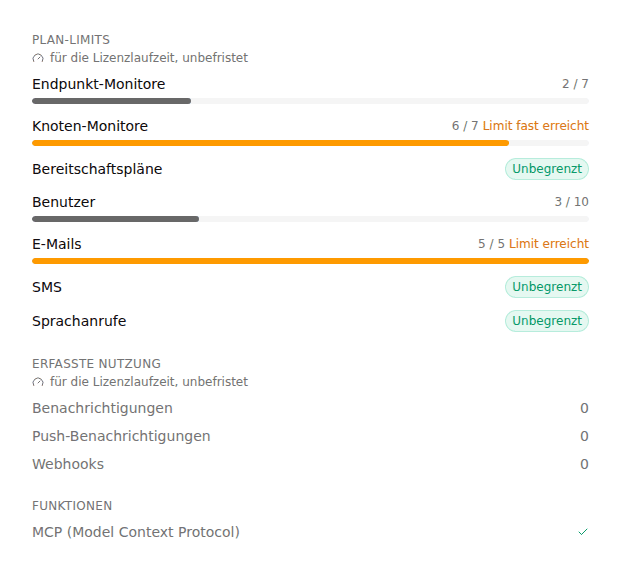Click the full orange E-Mails progress bar

point(310,261)
